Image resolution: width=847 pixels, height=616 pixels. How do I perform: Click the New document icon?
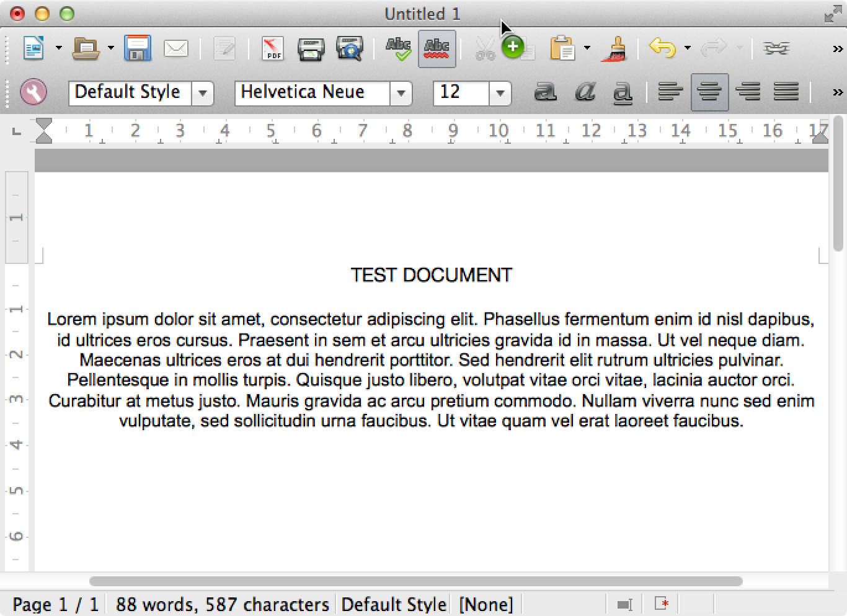tap(33, 48)
